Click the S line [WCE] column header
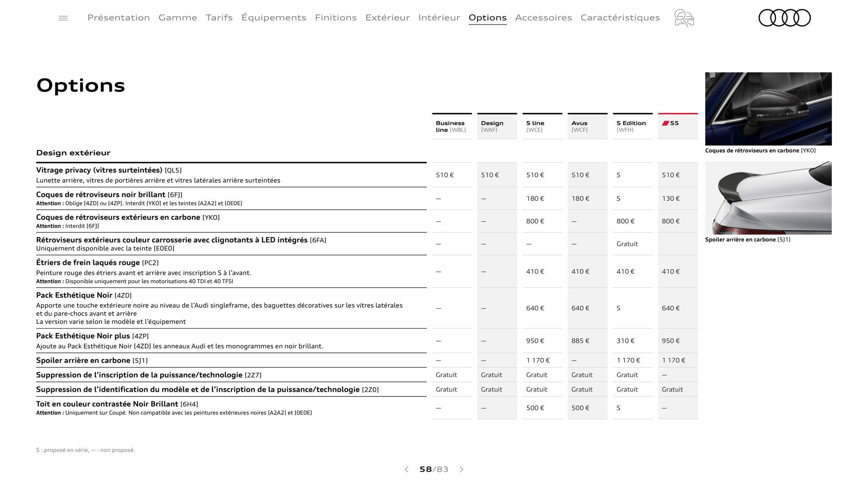Image resolution: width=868 pixels, height=488 pixels. tap(542, 126)
